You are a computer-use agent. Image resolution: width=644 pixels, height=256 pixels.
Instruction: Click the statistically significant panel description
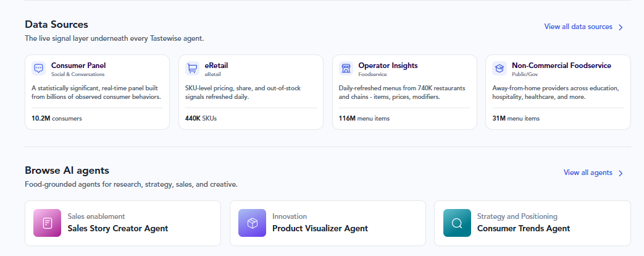tap(96, 93)
